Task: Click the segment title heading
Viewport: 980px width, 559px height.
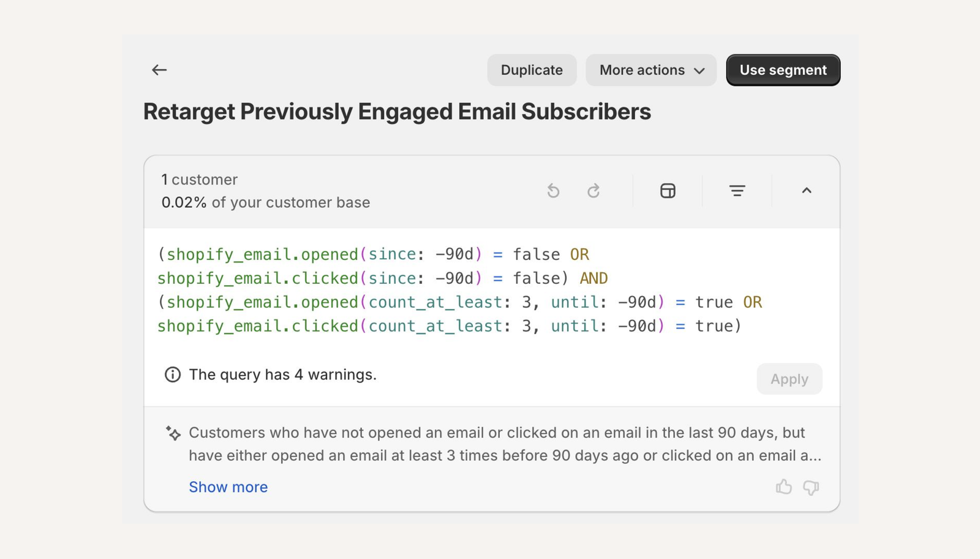Action: point(397,112)
